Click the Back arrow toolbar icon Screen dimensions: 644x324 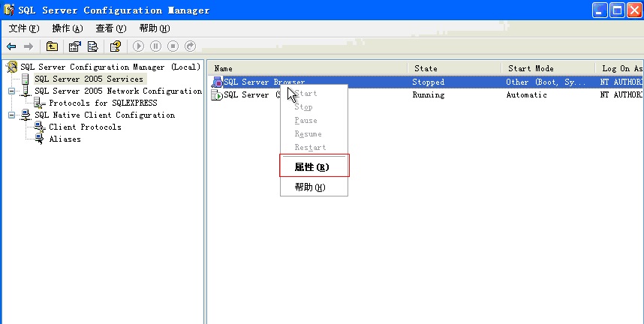(11, 46)
